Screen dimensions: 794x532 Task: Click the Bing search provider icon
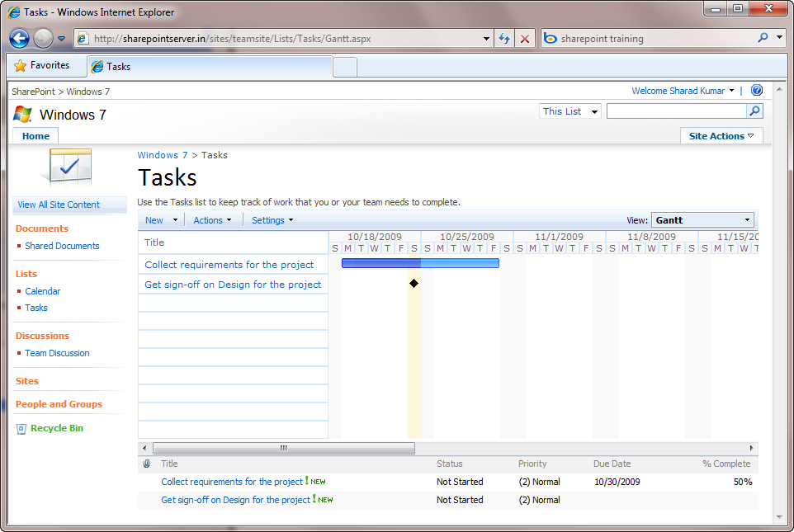550,39
